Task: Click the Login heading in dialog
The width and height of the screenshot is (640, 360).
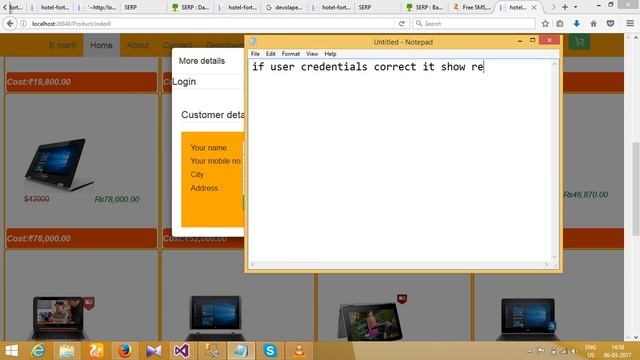Action: click(x=184, y=82)
